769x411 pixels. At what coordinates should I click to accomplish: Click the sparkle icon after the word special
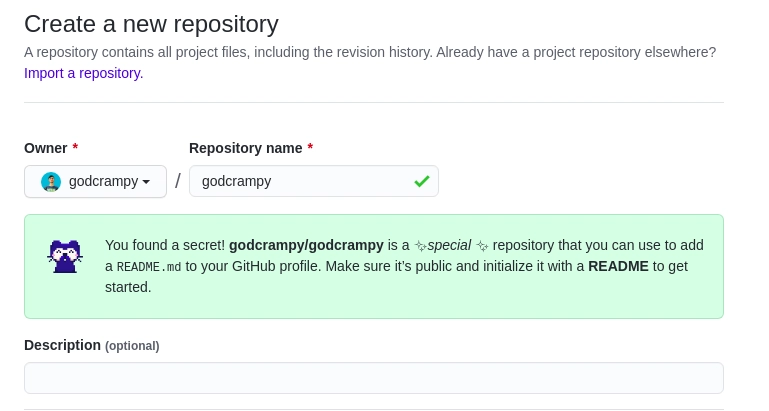[x=482, y=246]
